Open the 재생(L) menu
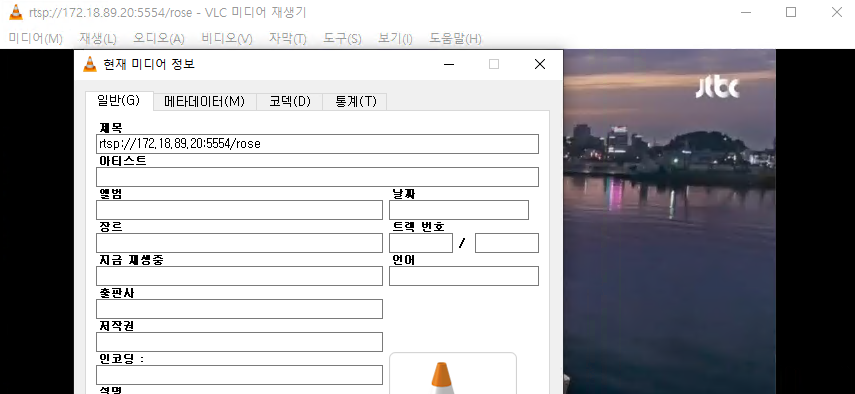855x394 pixels. tap(98, 39)
